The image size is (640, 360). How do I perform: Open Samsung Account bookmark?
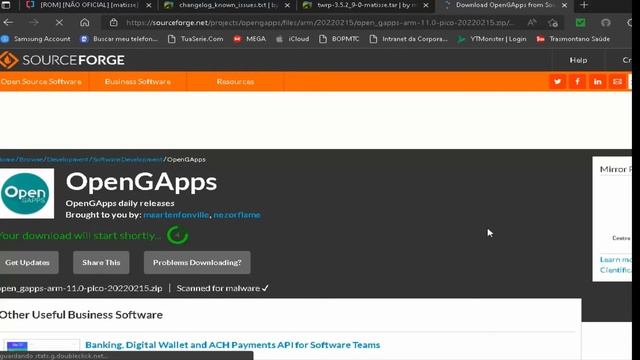36,39
